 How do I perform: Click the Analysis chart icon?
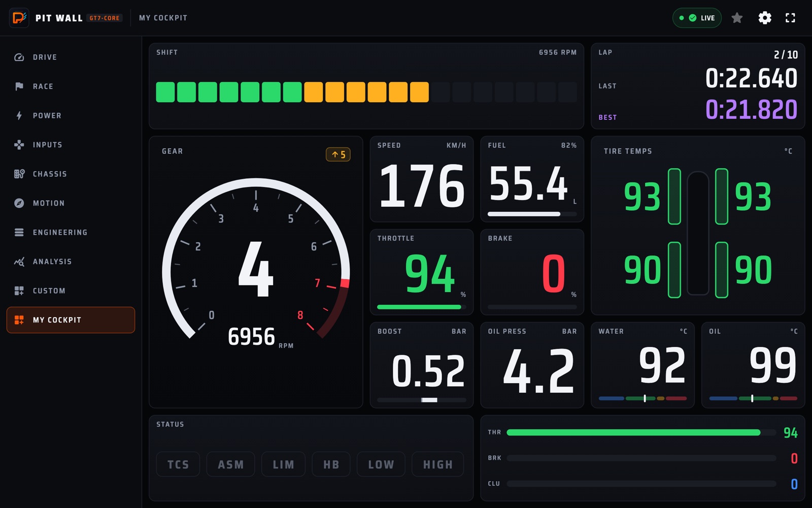click(x=19, y=262)
